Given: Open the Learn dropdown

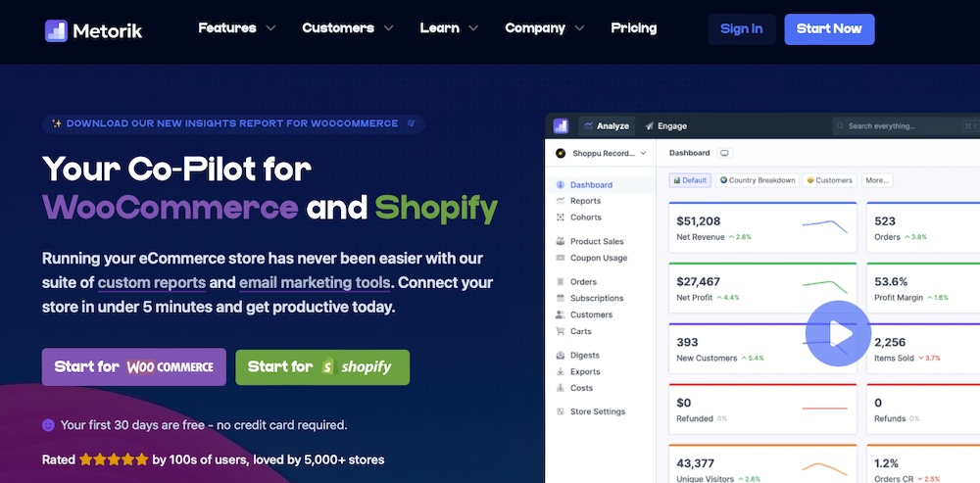Looking at the screenshot, I should pyautogui.click(x=450, y=28).
